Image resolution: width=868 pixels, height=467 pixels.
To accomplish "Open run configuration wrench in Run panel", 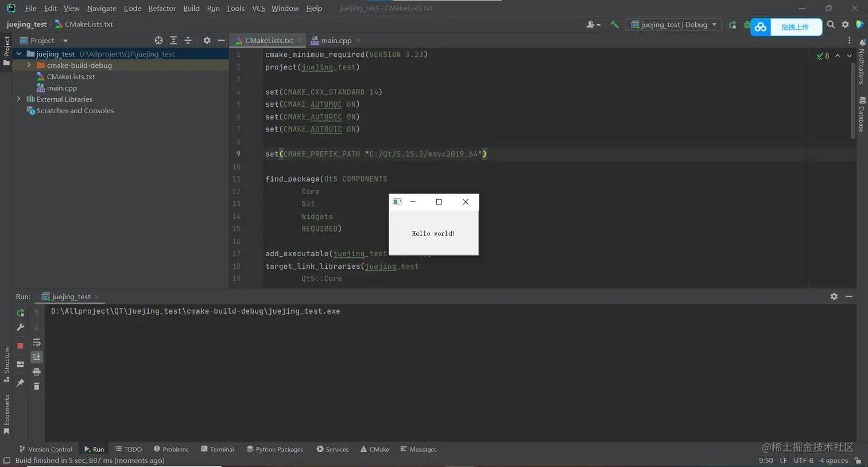I will click(x=20, y=327).
